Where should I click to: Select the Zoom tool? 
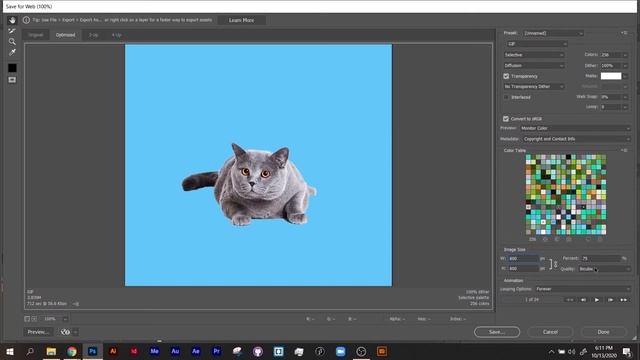(12, 42)
